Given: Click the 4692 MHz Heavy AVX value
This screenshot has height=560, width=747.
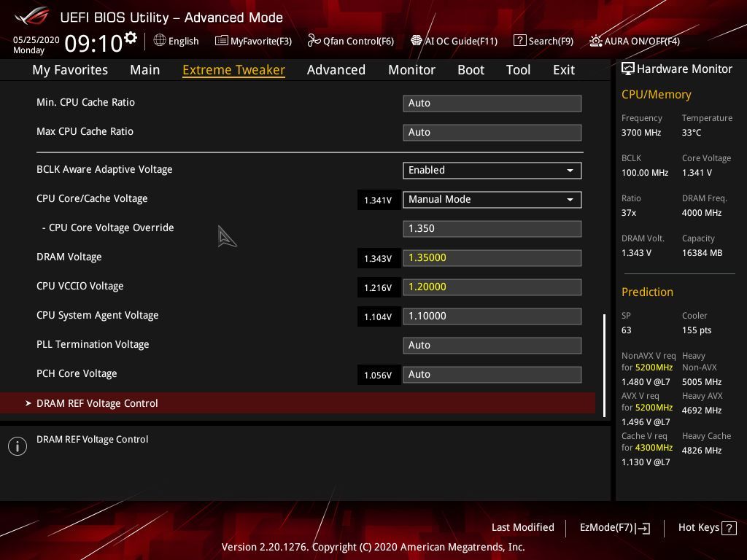Looking at the screenshot, I should (702, 411).
